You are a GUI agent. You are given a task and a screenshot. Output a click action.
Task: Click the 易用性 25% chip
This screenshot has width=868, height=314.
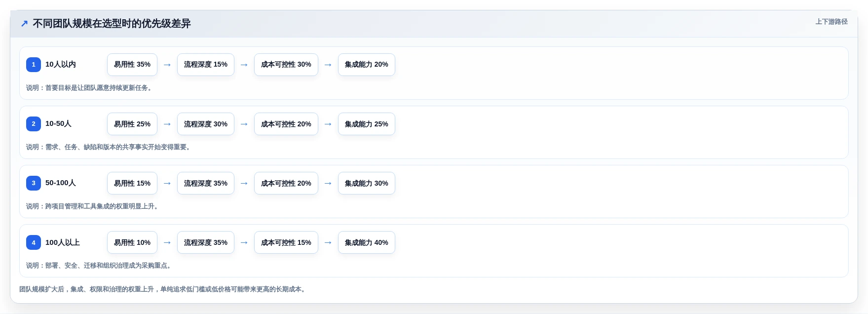click(x=132, y=124)
